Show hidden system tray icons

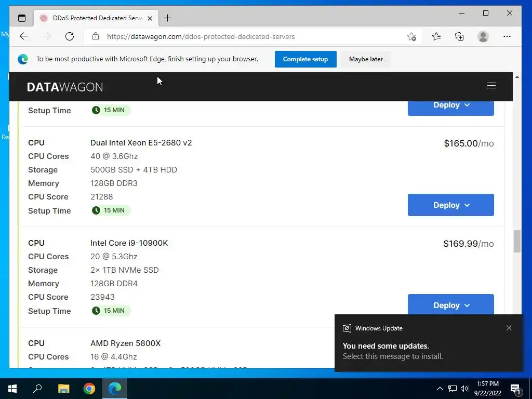(440, 389)
